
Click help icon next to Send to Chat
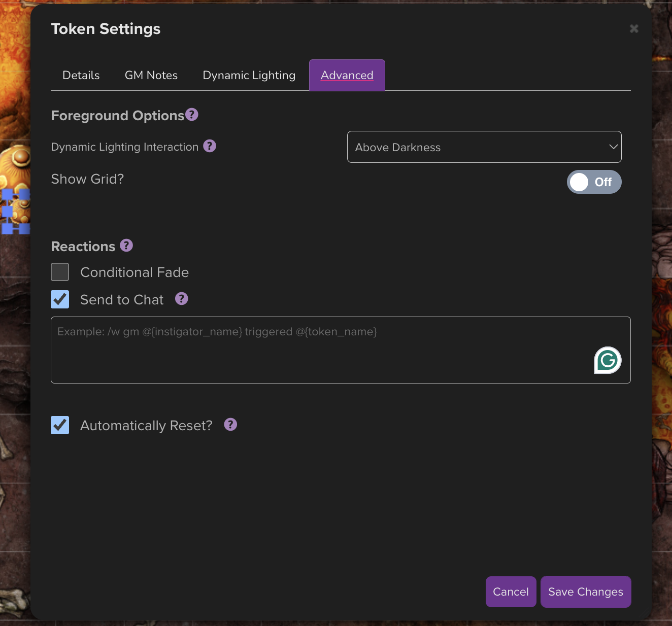pyautogui.click(x=182, y=299)
